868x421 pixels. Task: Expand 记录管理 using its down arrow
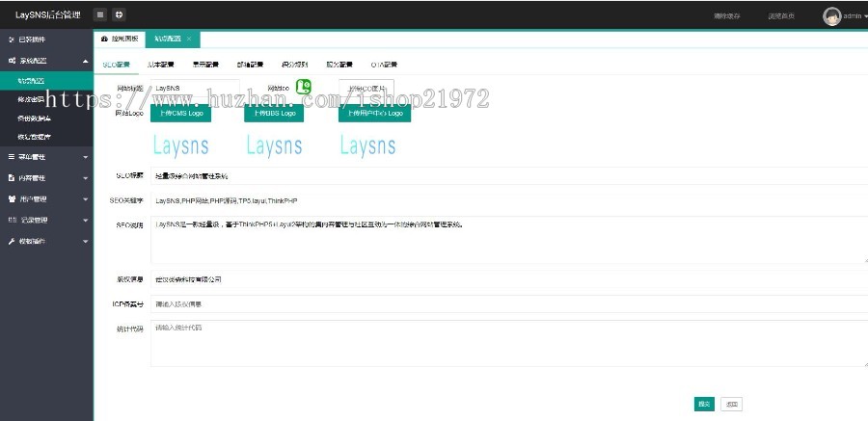tap(85, 221)
